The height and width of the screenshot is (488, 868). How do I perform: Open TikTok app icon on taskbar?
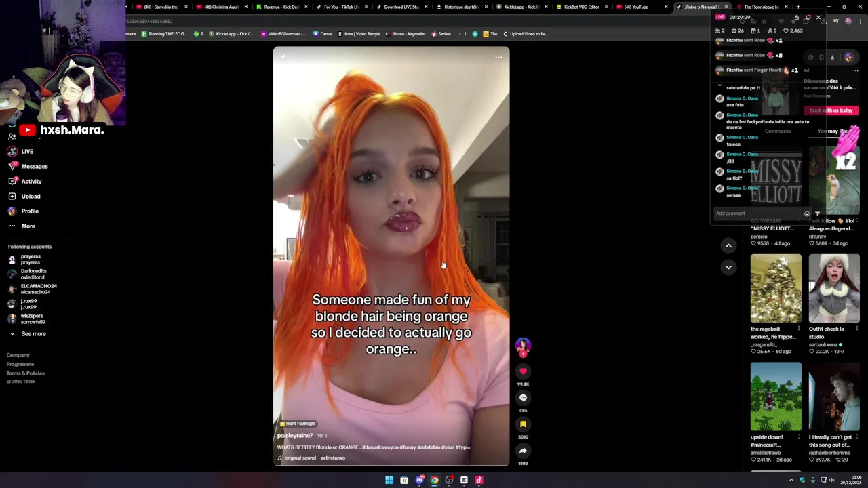tap(479, 480)
